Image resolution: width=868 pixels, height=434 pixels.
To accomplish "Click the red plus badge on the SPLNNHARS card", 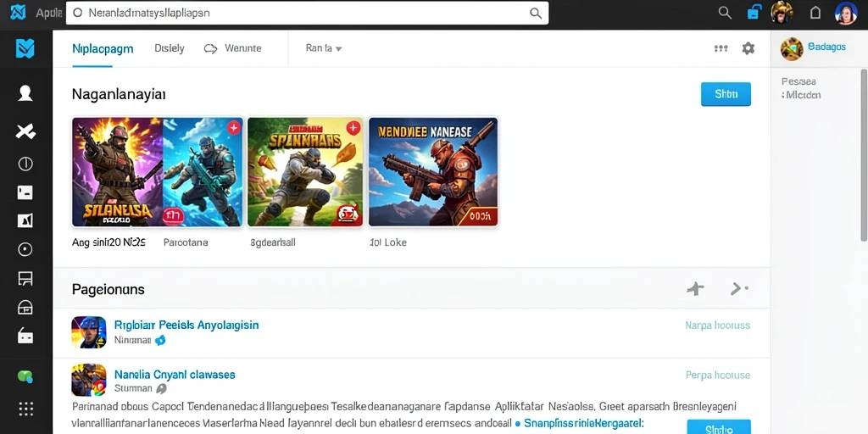I will (x=353, y=129).
